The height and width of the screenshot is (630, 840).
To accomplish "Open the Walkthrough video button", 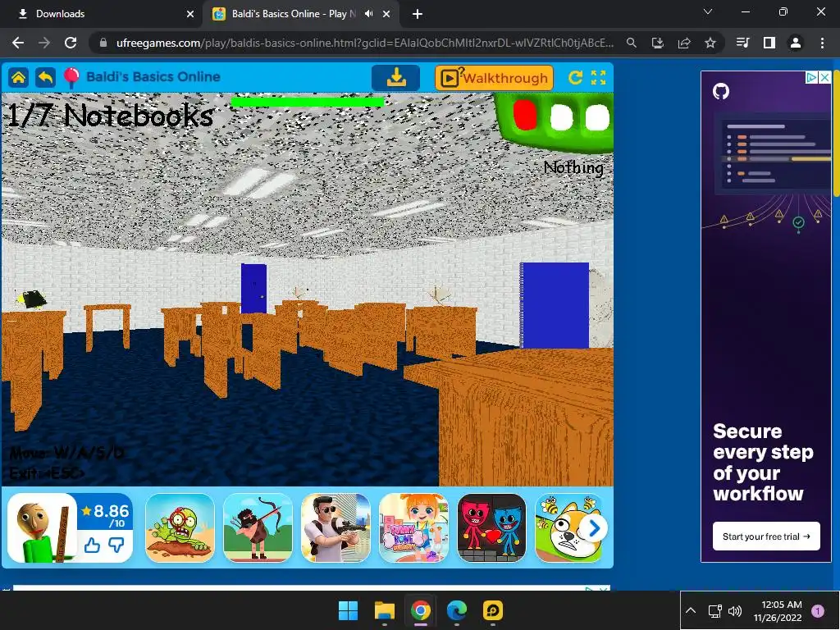I will point(494,78).
